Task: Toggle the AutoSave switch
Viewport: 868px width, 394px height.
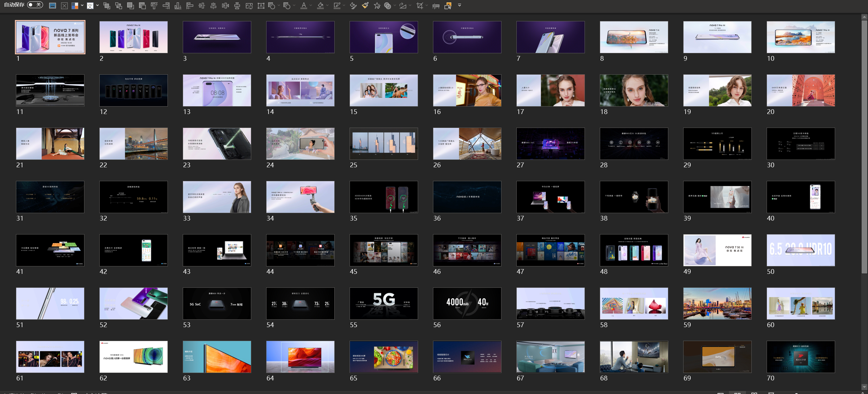Action: coord(35,5)
